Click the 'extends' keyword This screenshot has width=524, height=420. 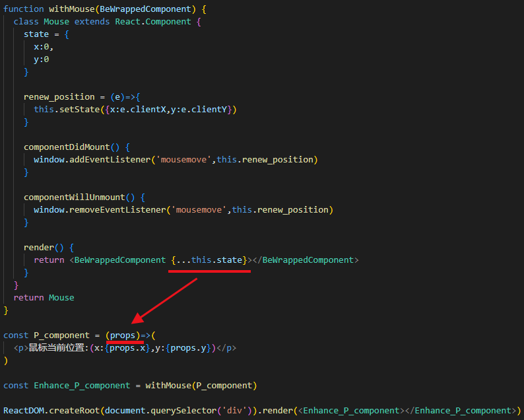click(x=92, y=22)
